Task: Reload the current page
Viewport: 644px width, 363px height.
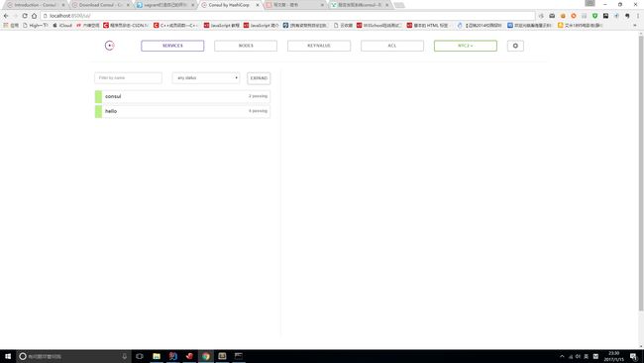Action: tap(25, 16)
